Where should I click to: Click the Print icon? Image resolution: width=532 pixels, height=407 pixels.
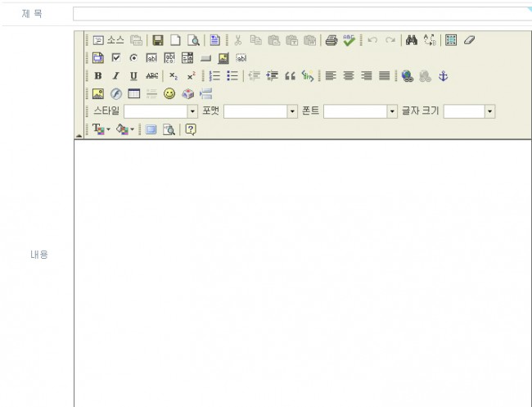click(331, 40)
